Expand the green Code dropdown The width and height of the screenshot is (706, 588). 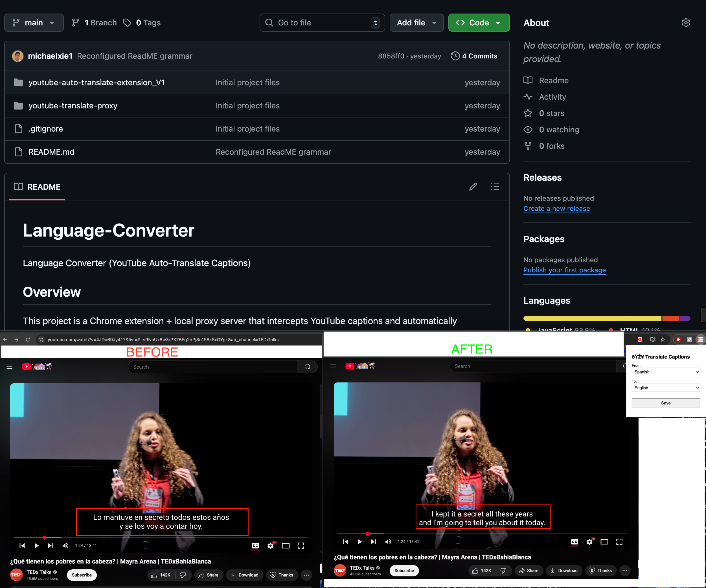point(479,23)
